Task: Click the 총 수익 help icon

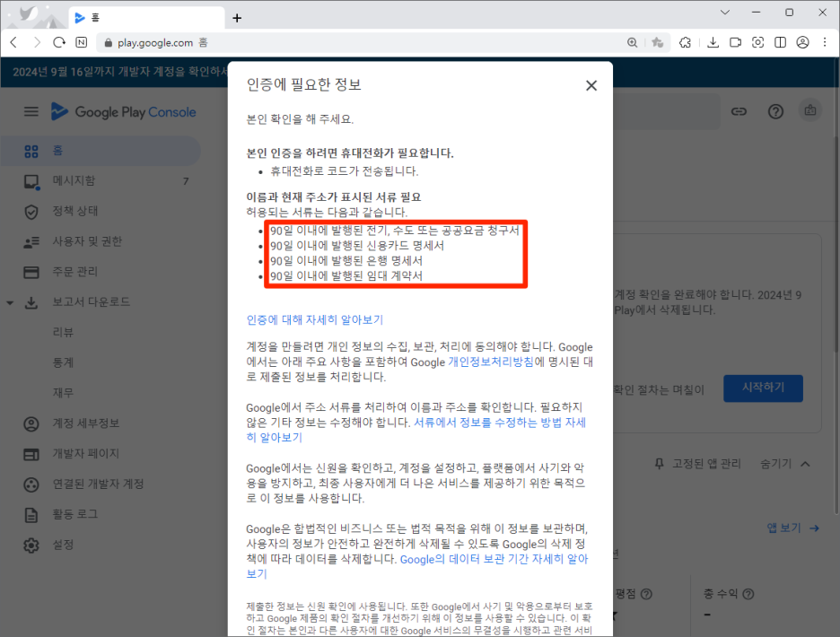Action: click(748, 594)
